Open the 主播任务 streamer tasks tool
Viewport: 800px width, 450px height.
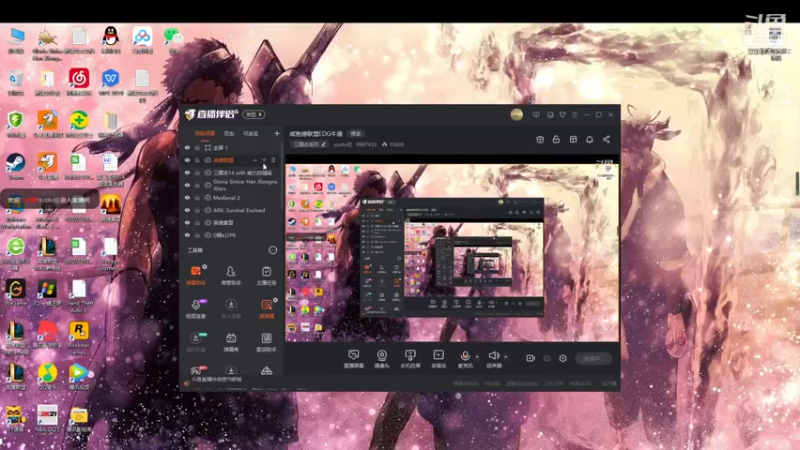(x=266, y=275)
